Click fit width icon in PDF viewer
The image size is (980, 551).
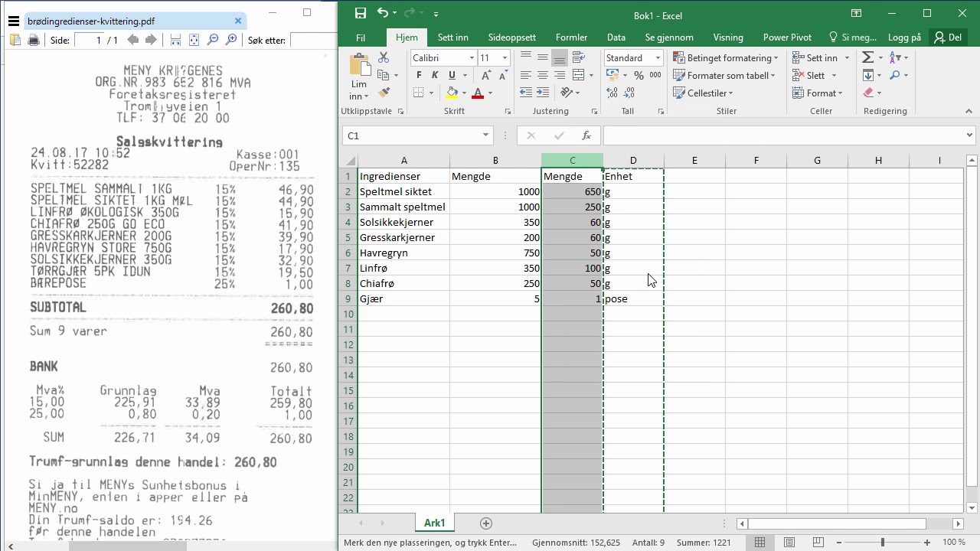176,40
